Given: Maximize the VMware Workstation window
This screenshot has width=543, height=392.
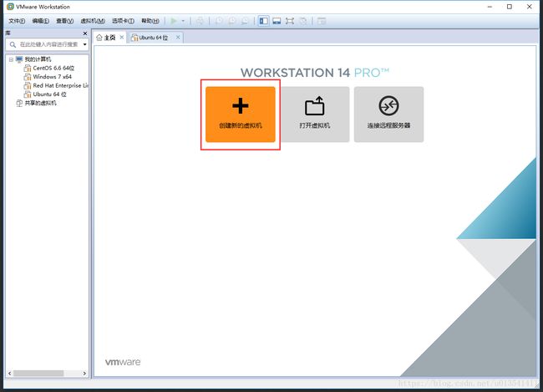Looking at the screenshot, I should pos(510,7).
